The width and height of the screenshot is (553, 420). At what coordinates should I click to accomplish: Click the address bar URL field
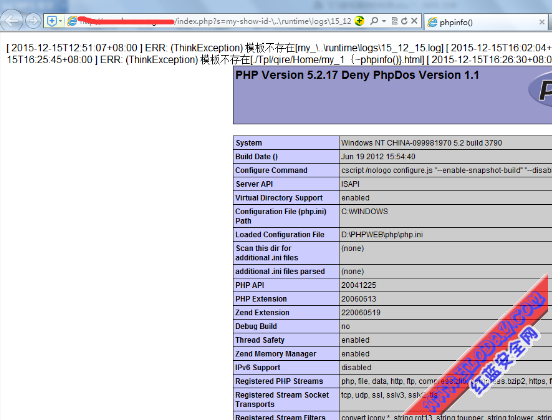point(215,21)
